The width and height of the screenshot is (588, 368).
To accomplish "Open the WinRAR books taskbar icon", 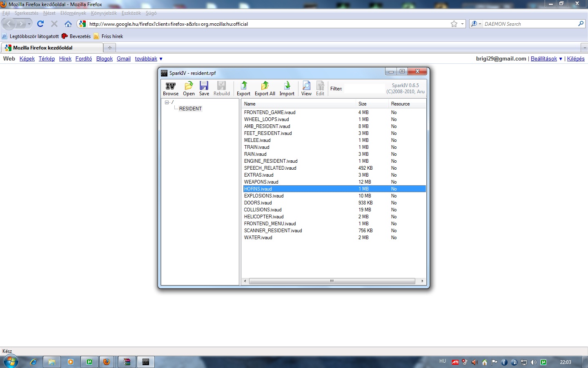I will (x=127, y=362).
